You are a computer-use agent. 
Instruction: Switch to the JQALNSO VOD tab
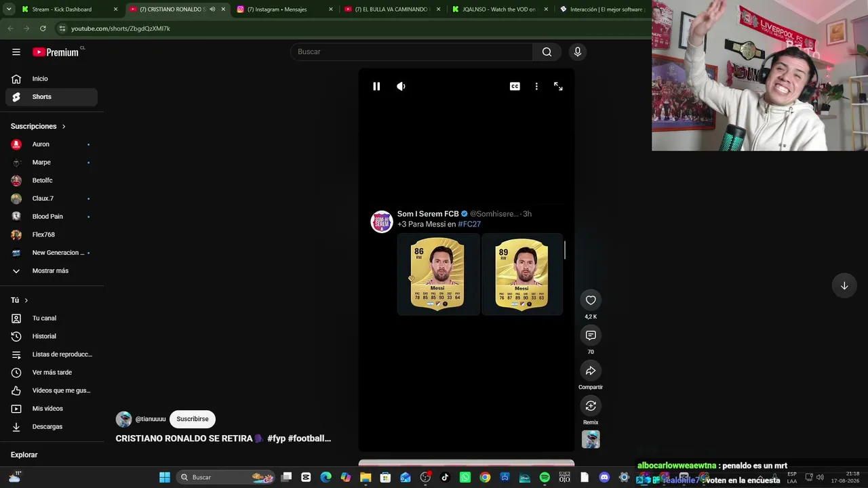tap(500, 9)
